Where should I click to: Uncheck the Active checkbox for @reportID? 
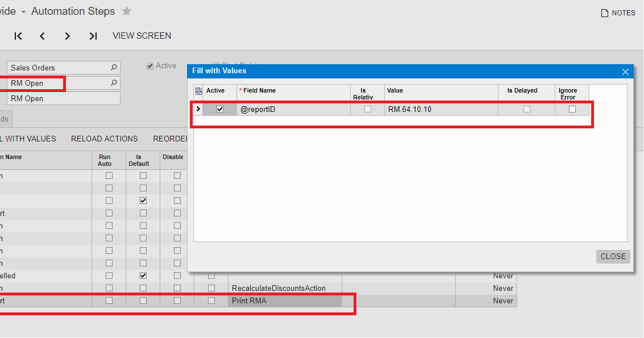click(x=219, y=109)
